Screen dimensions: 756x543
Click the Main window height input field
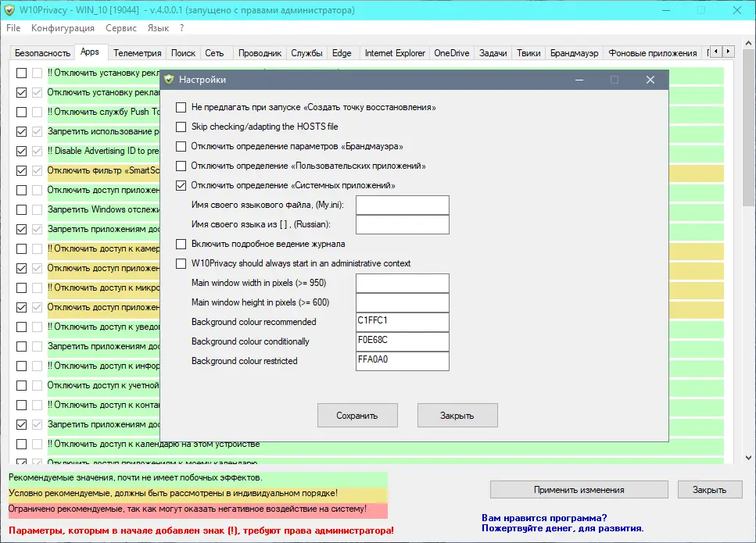(403, 302)
